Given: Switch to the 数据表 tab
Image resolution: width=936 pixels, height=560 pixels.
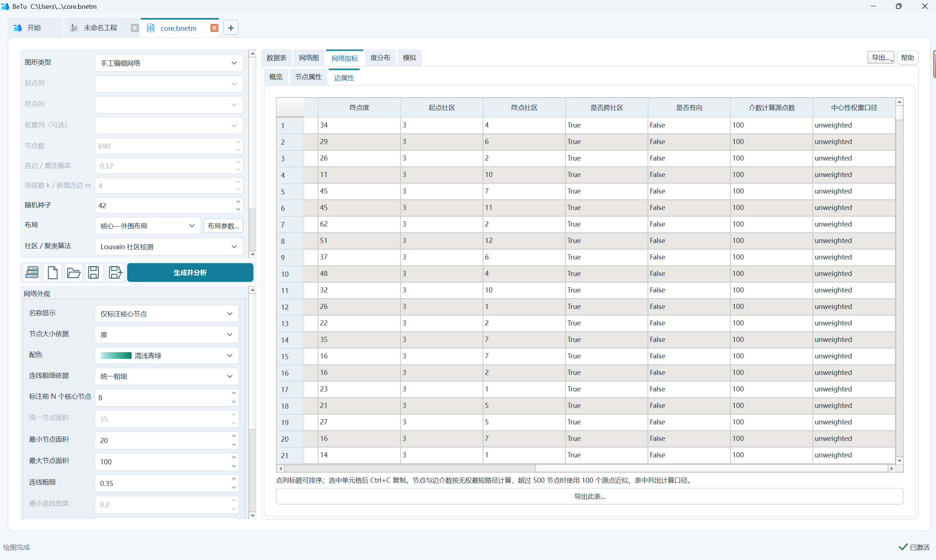Looking at the screenshot, I should pyautogui.click(x=276, y=58).
